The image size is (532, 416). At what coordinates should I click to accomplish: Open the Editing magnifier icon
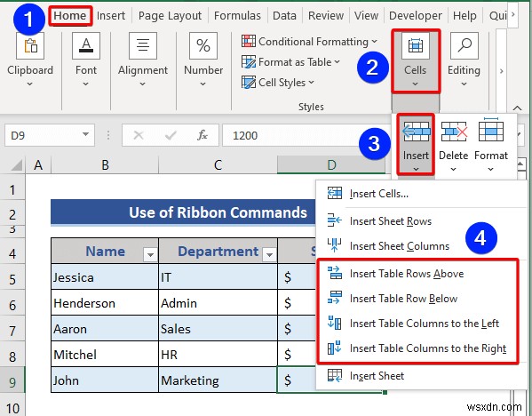(465, 45)
